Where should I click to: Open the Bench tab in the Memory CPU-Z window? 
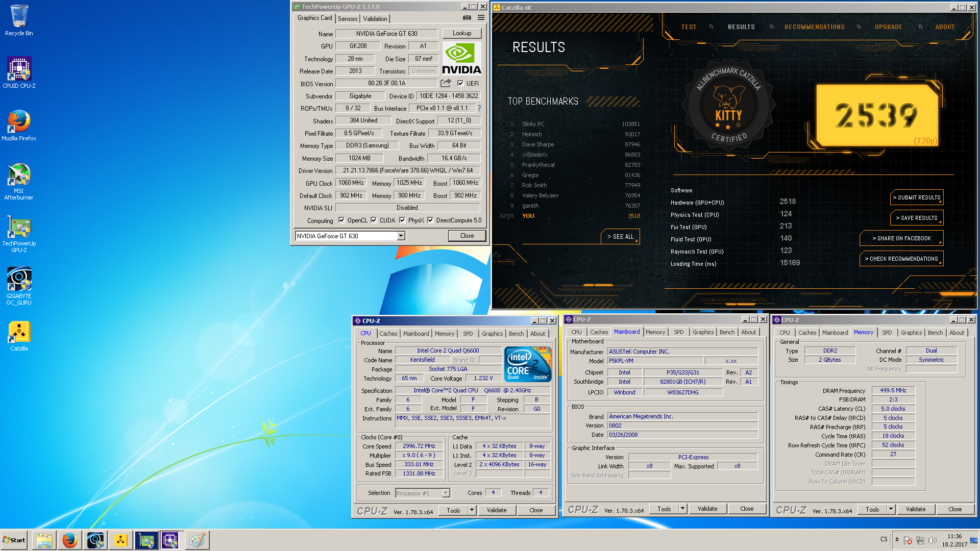tap(935, 333)
